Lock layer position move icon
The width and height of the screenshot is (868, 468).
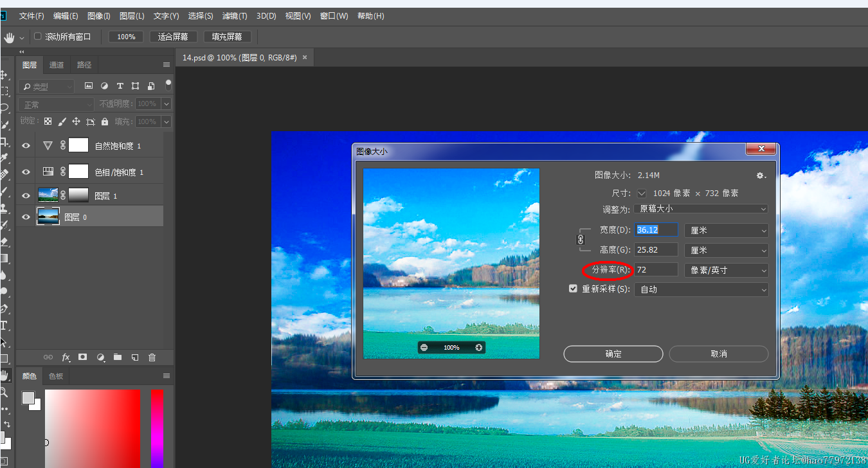[76, 122]
